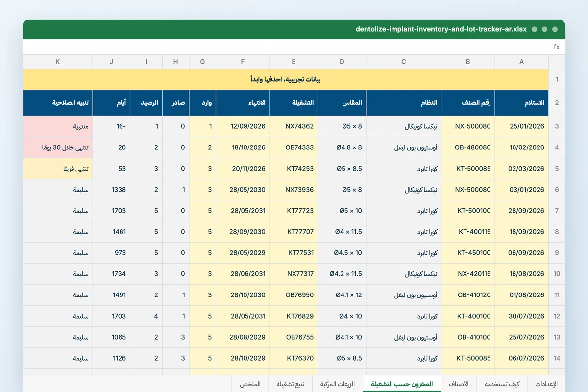Open the الزرعات المركبة sheet tab
Viewport: 588px width, 392px height.
(x=337, y=384)
